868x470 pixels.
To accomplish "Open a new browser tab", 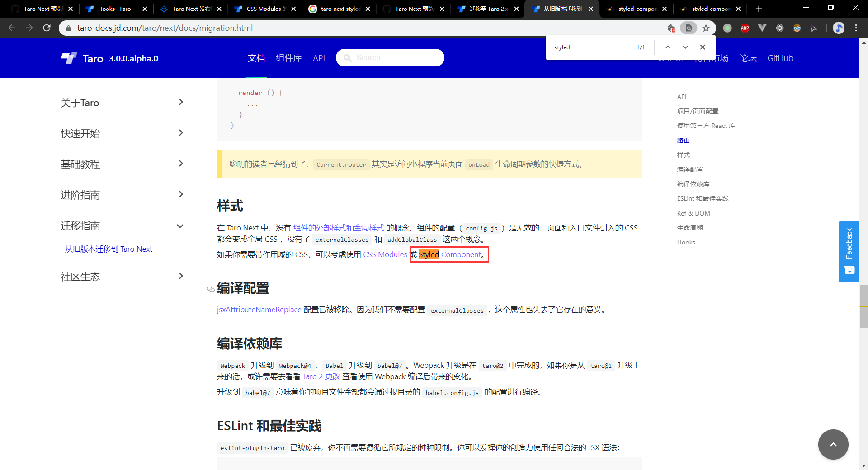I will pos(759,9).
